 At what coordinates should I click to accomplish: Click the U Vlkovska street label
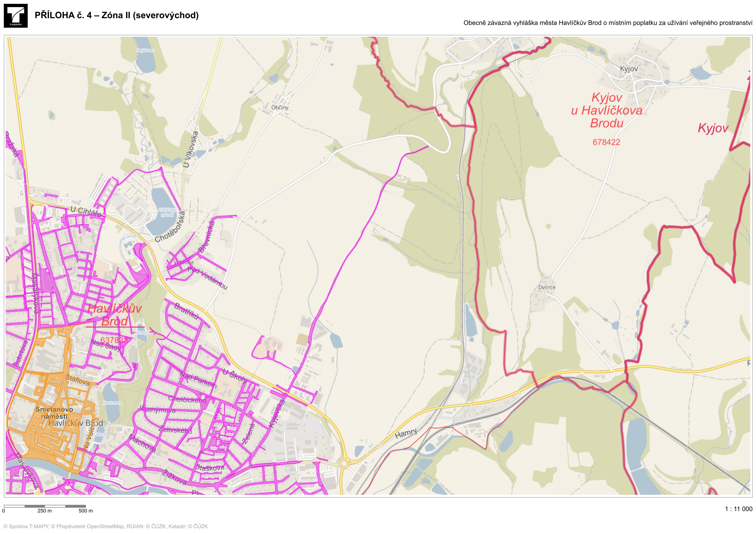click(191, 149)
